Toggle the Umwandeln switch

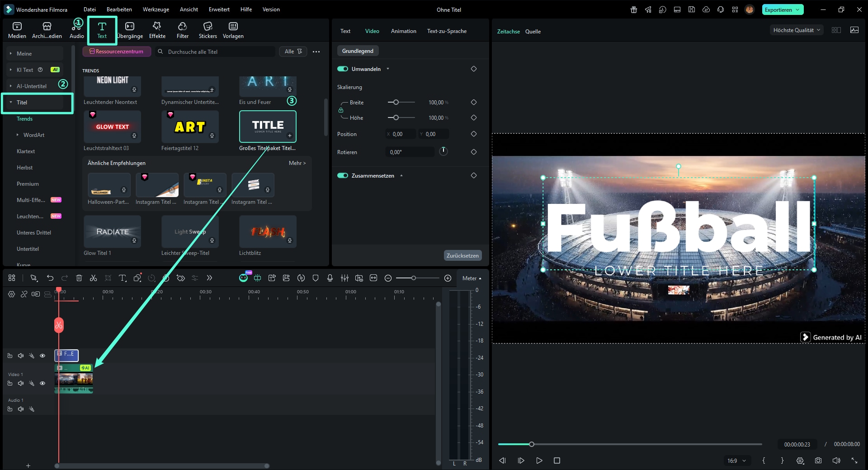343,69
